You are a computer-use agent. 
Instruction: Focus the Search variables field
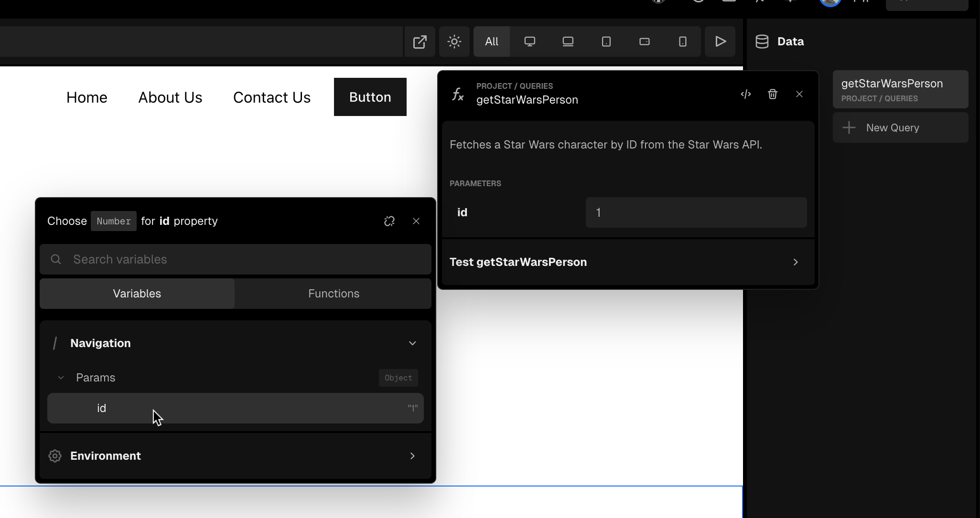tap(235, 259)
